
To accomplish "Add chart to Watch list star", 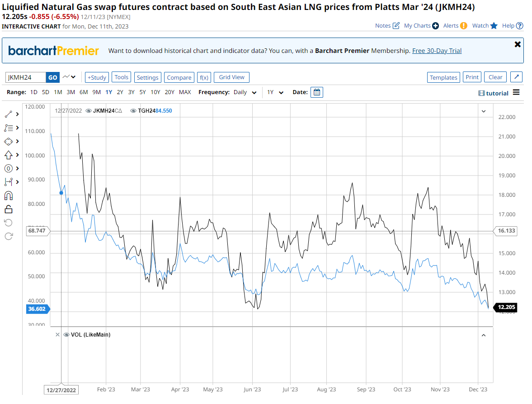I will 494,26.
